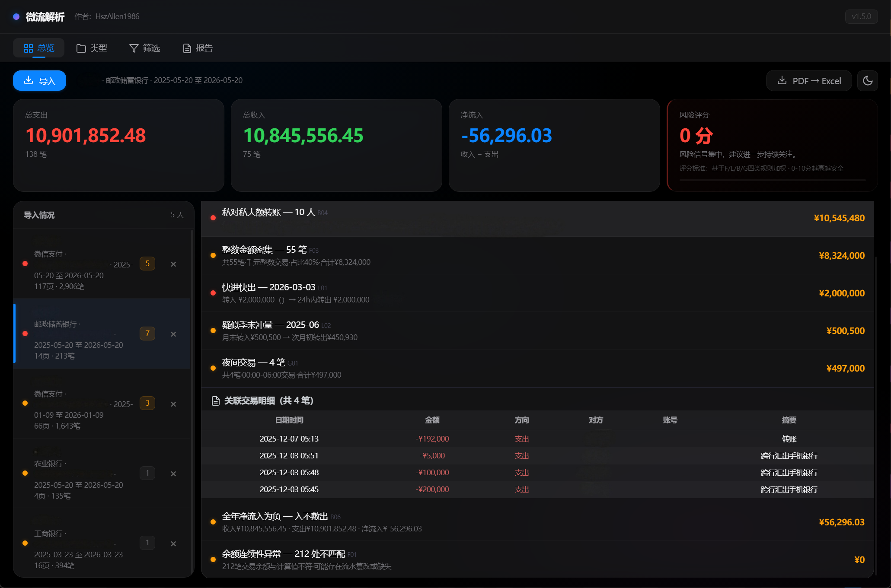Toggle dark mode with the moon icon
Image resolution: width=891 pixels, height=588 pixels.
pos(867,81)
